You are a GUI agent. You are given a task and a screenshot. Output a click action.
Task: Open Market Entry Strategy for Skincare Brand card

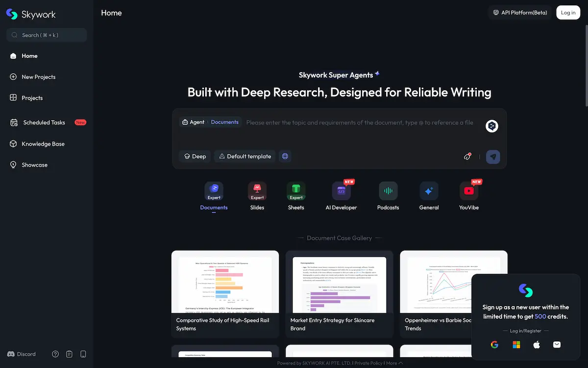tap(340, 294)
